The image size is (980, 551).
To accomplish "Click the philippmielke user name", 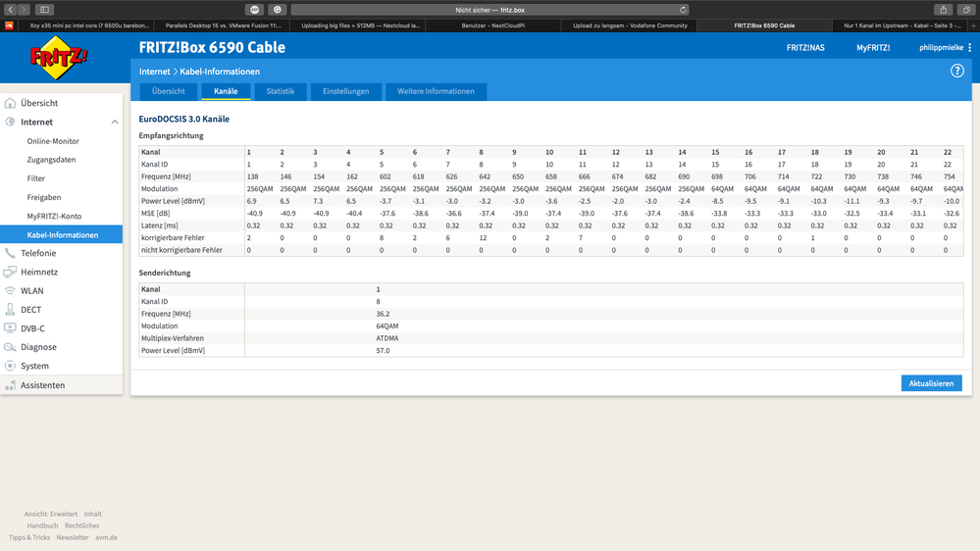I will click(941, 47).
